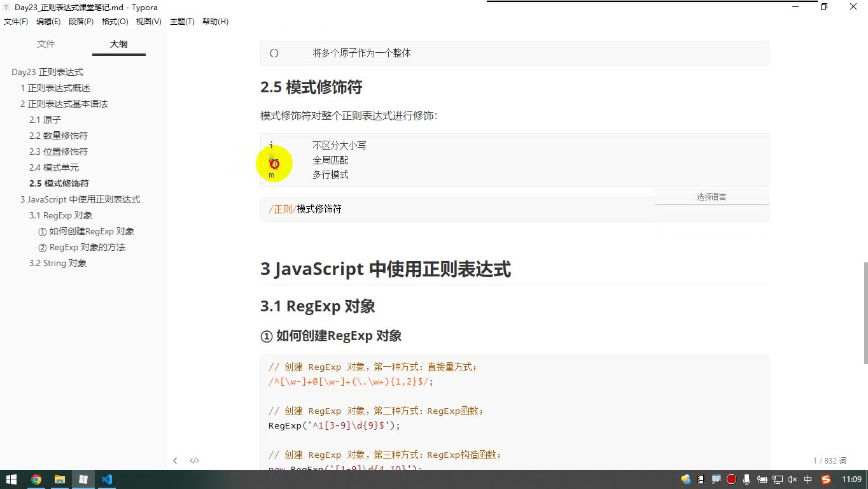
Task: Go to 2 正则表达式基本语法 in outline
Action: click(64, 104)
